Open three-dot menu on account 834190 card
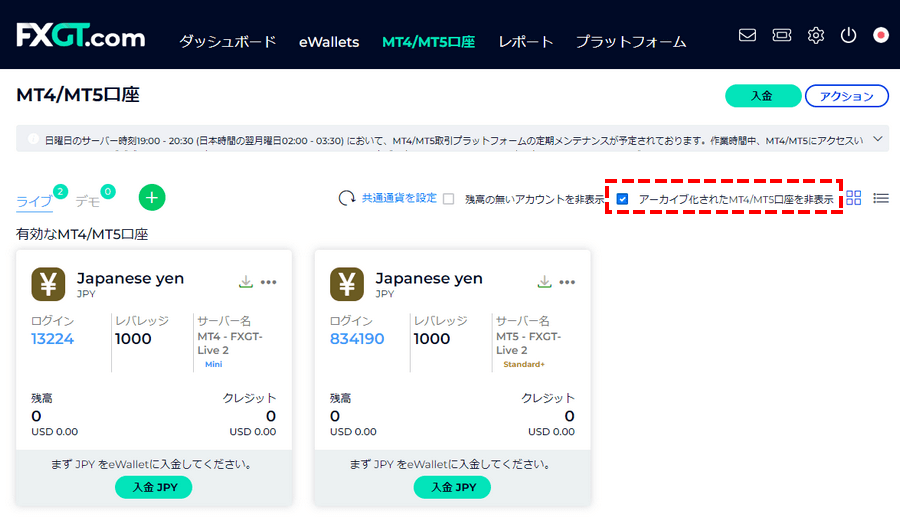 coord(567,282)
